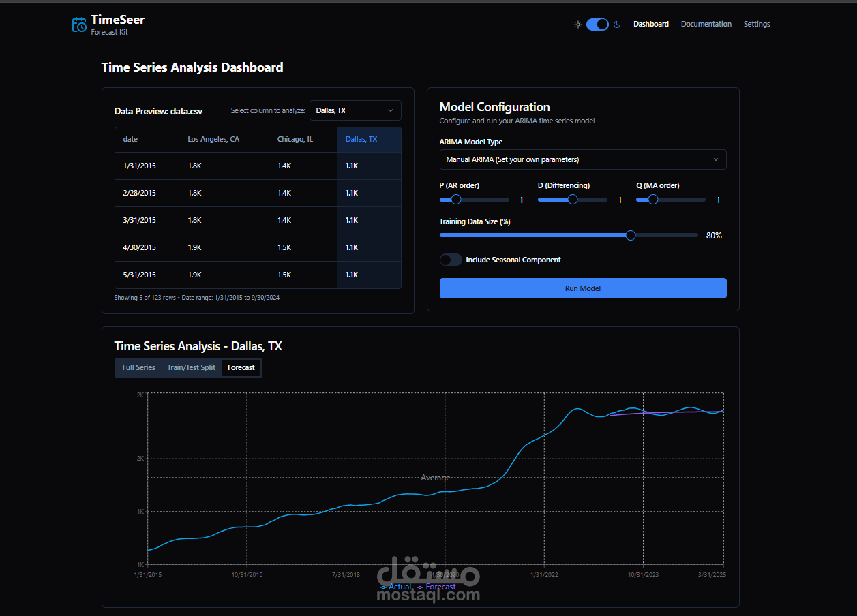The image size is (857, 616).
Task: Go to Documentation in top navigation
Action: tap(706, 24)
